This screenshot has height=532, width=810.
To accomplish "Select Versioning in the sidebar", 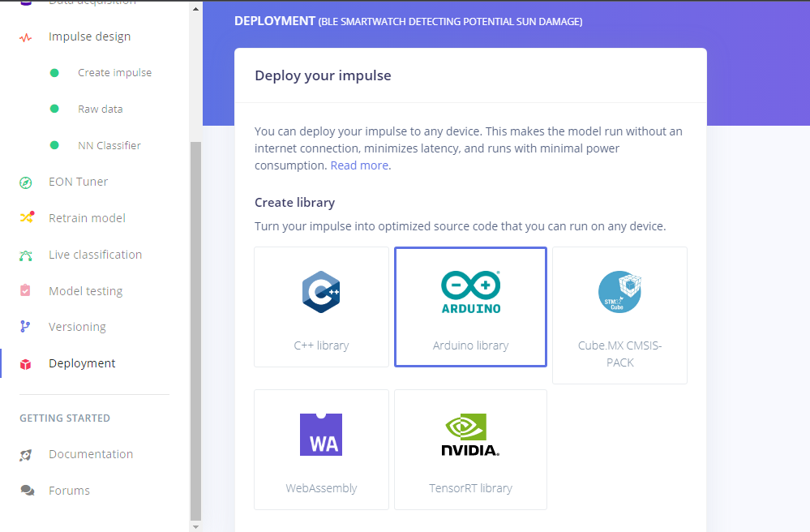I will (77, 327).
